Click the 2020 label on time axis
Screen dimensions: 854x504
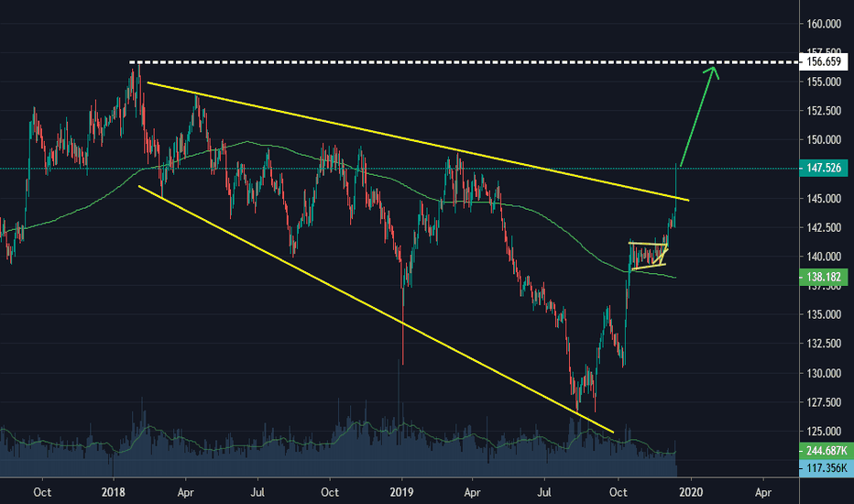(x=691, y=492)
